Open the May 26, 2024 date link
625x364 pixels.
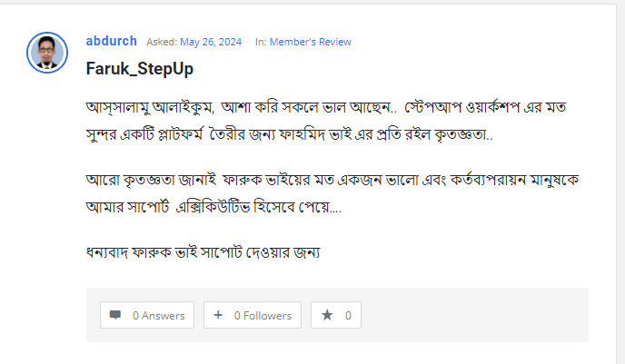[212, 42]
